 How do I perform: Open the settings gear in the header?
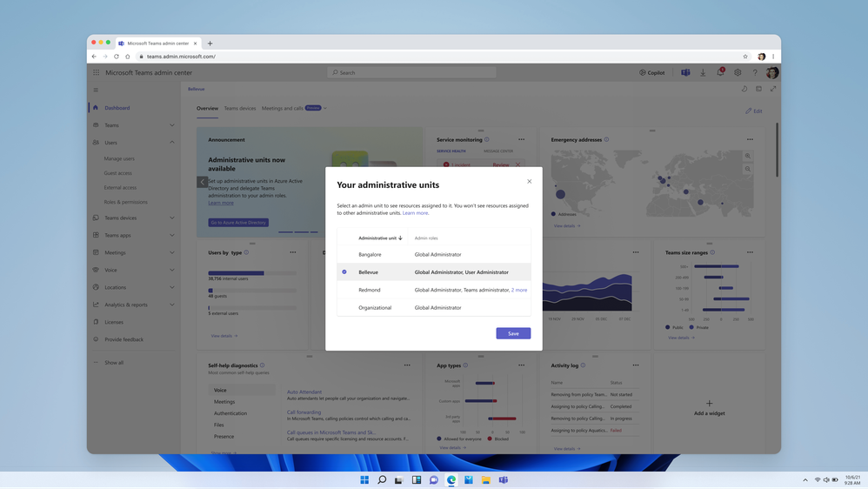[738, 72]
